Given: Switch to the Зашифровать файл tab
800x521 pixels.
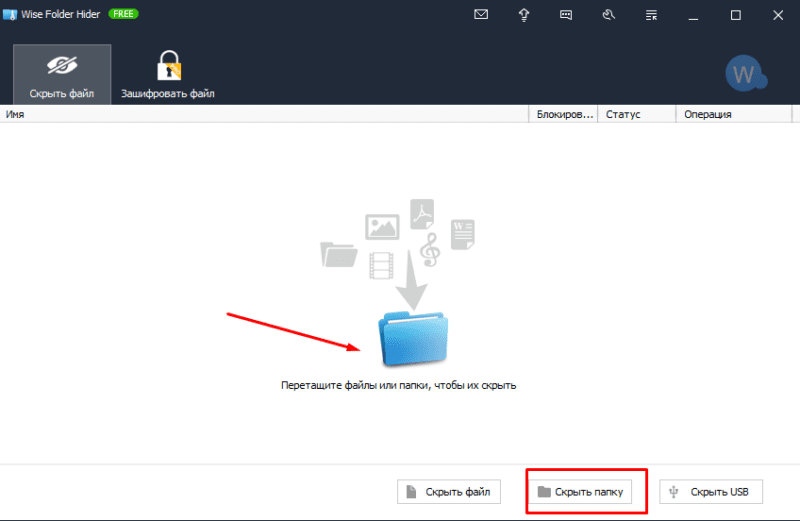Looking at the screenshot, I should pyautogui.click(x=168, y=75).
